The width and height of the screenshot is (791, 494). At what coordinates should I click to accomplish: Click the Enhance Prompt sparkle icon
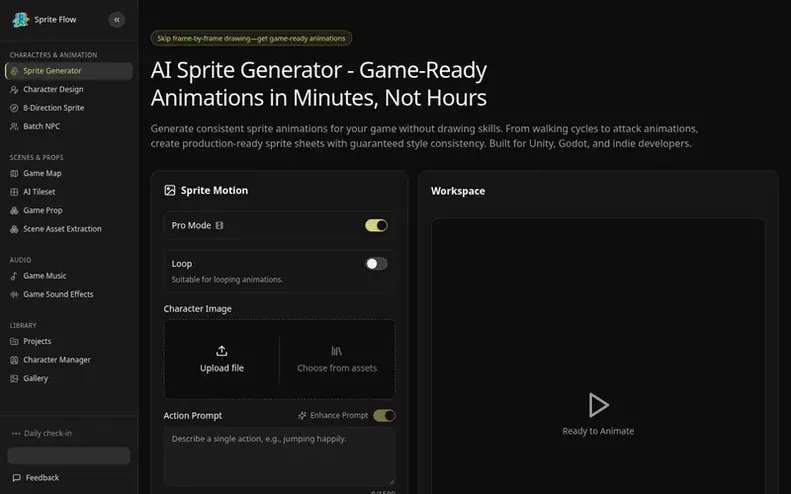tap(302, 416)
